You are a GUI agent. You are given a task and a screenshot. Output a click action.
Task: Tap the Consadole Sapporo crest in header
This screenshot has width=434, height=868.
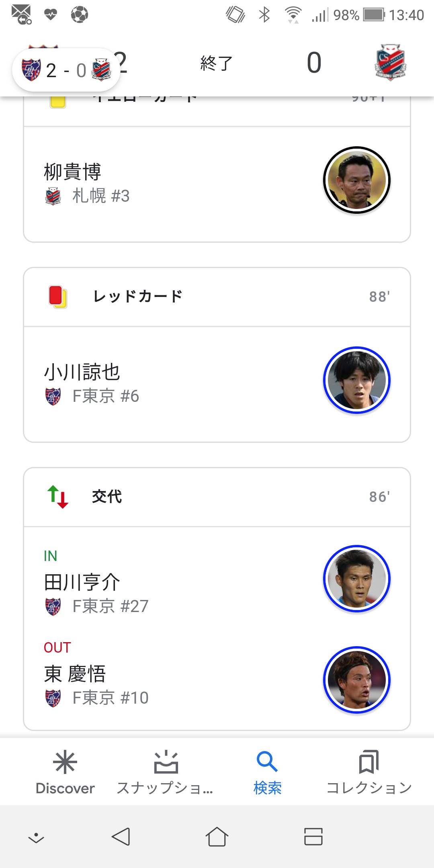[390, 62]
